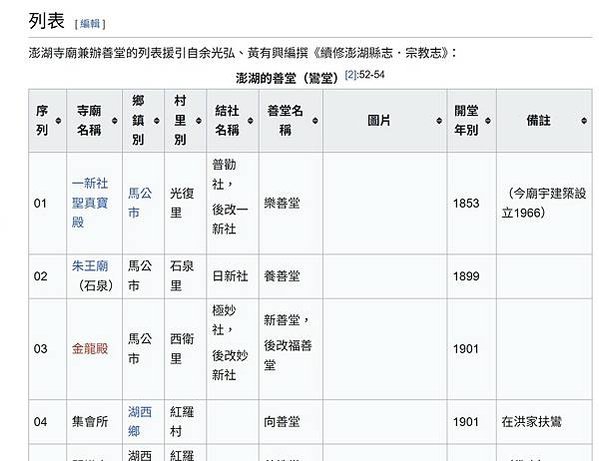This screenshot has height=461, width=599.
Task: Sort by 圖片 column arrows
Action: click(439, 121)
